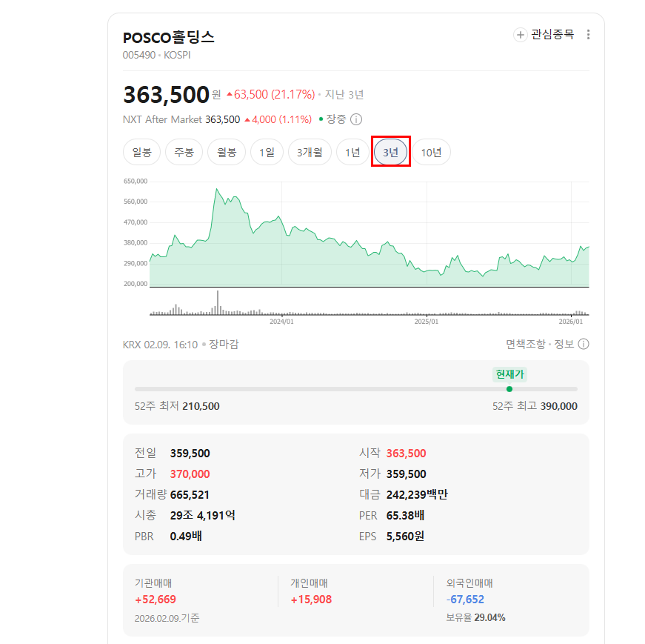
Task: Select the 3개월 chart period
Action: tap(310, 153)
